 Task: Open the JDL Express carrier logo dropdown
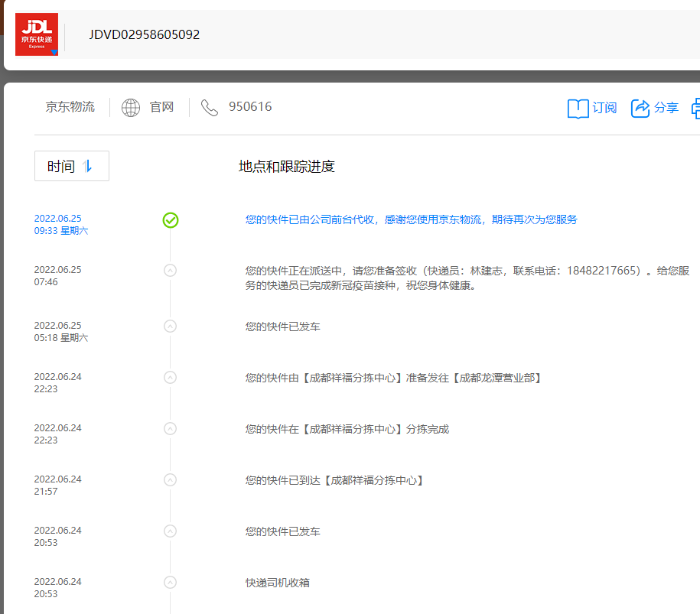(x=37, y=34)
